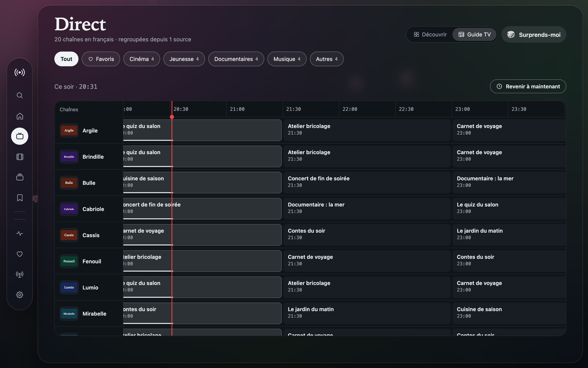Open the stacked series icon in sidebar
This screenshot has height=368, width=588.
point(20,177)
